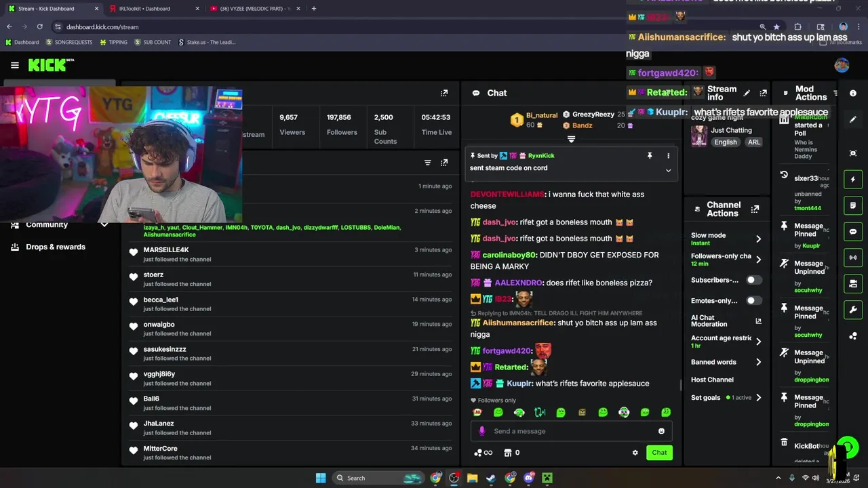Click the clip capture icon in right sidebar
Viewport: 868px width, 488px height.
click(x=853, y=153)
